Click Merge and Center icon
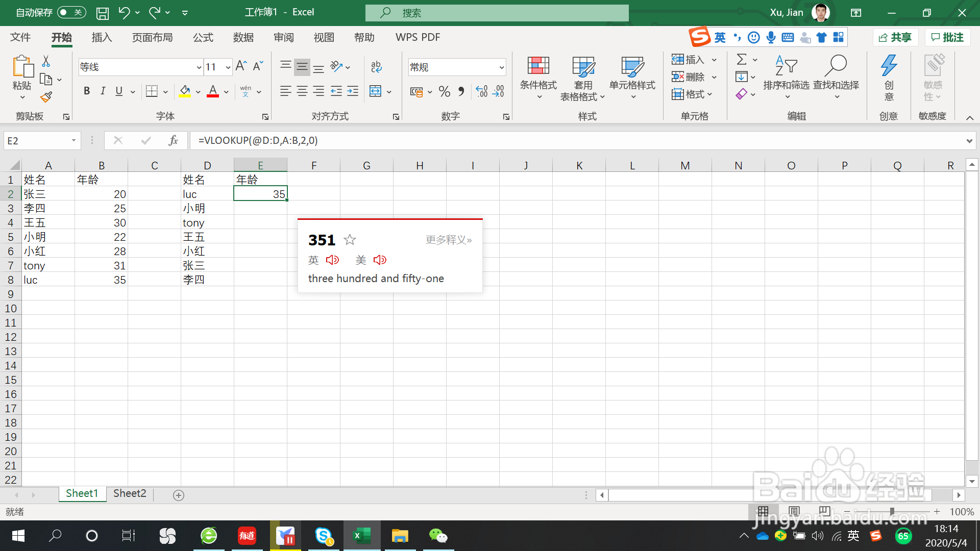Image resolution: width=980 pixels, height=551 pixels. pos(375,91)
